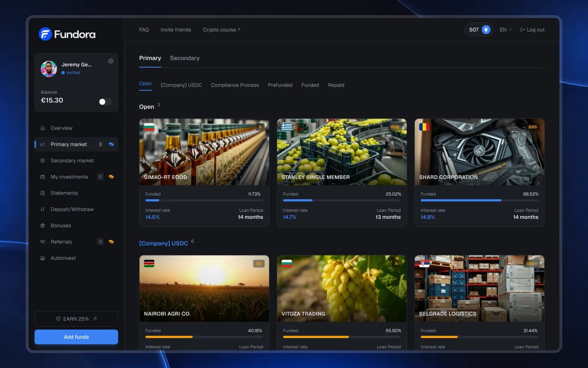Select the [Company] USDC filter tab
The image size is (588, 368).
coord(181,85)
